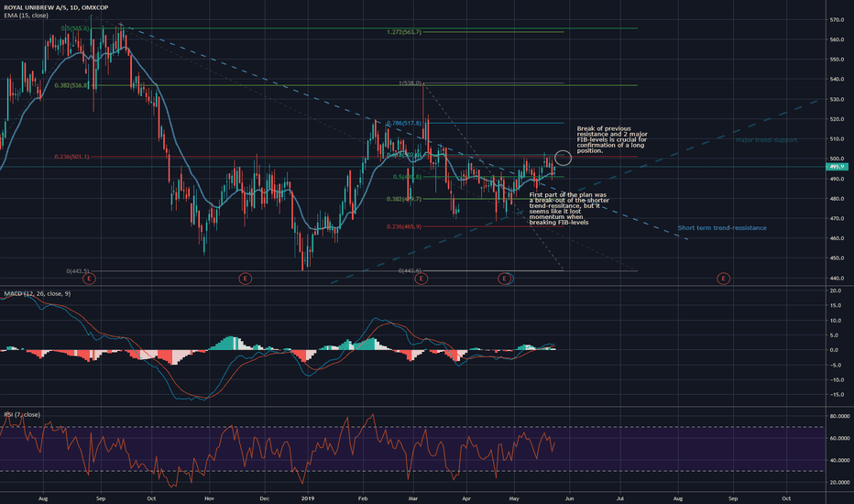
Task: Click the Fib label 0.236(465.9)
Action: (404, 226)
